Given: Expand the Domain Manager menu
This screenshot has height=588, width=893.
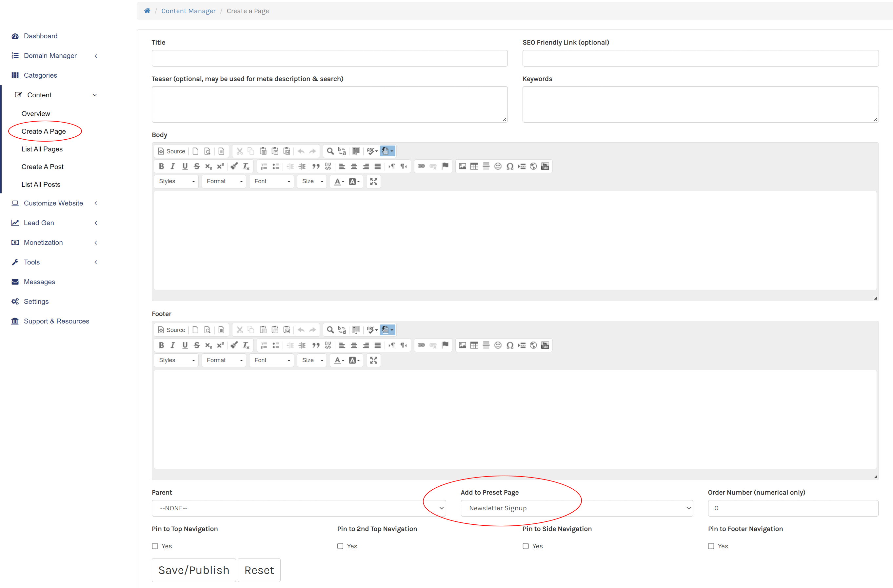Looking at the screenshot, I should point(50,55).
